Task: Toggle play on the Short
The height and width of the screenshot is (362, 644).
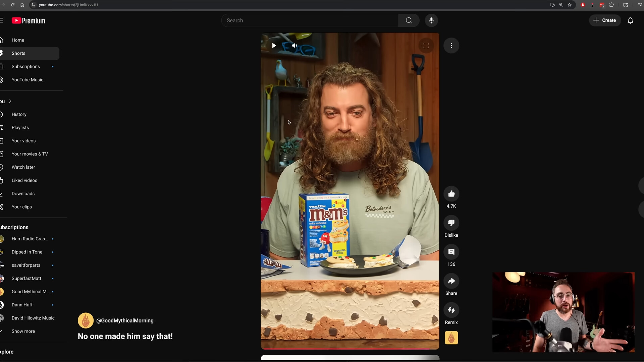Action: tap(274, 46)
